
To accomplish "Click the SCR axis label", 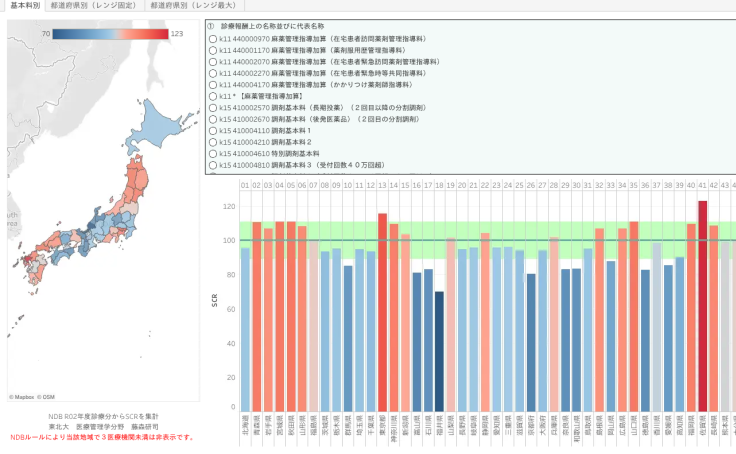I will (x=215, y=300).
